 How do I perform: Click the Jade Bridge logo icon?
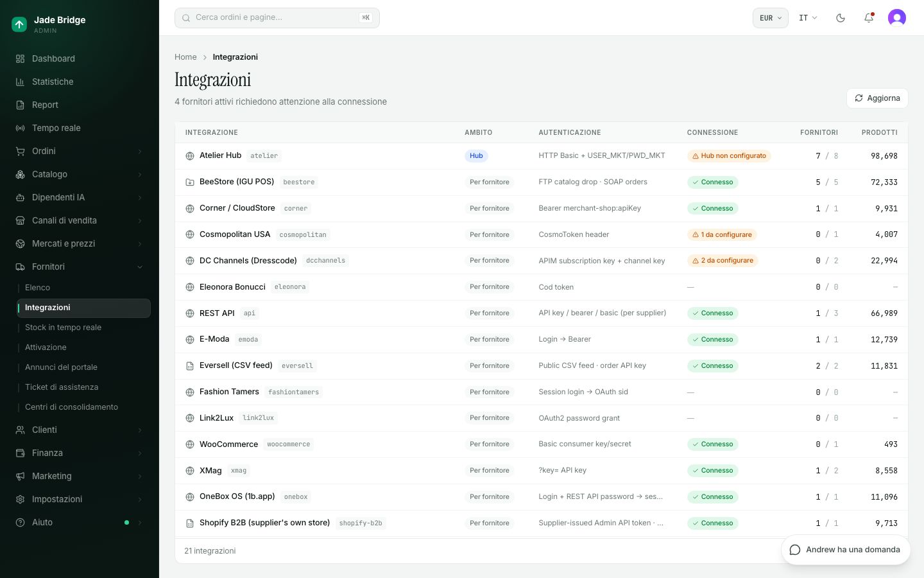click(x=19, y=24)
